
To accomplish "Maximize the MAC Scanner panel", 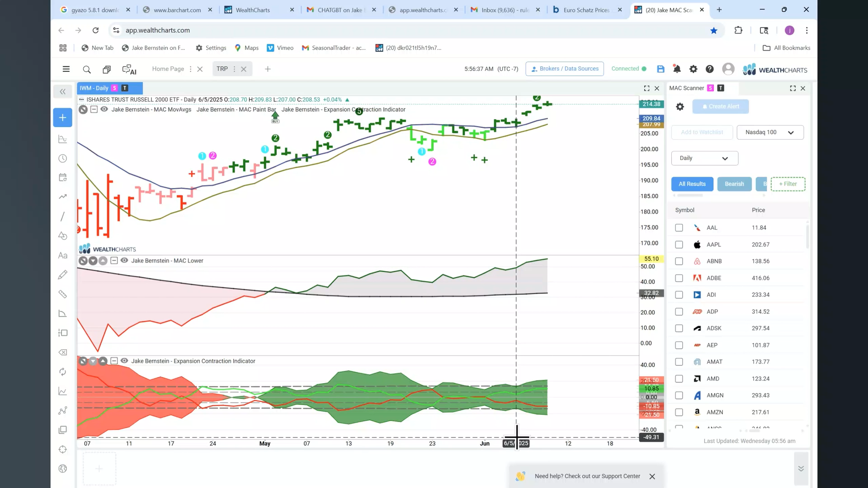I will click(x=793, y=89).
